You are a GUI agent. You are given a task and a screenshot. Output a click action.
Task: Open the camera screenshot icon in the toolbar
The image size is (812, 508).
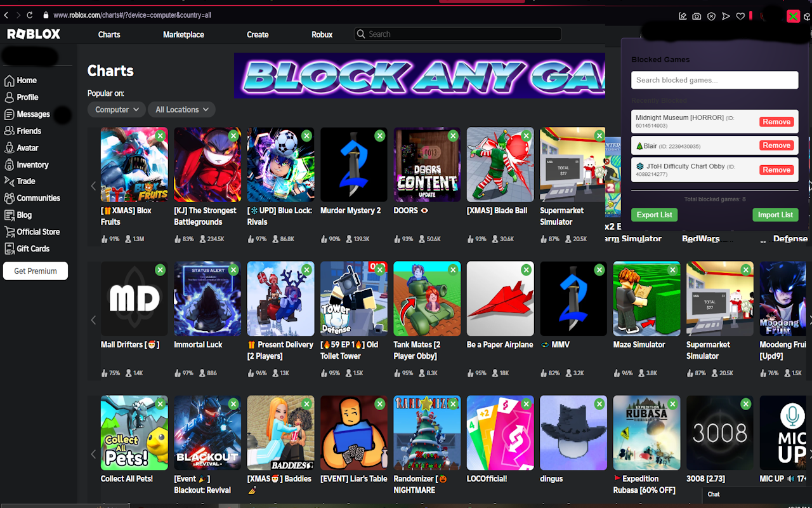[697, 16]
